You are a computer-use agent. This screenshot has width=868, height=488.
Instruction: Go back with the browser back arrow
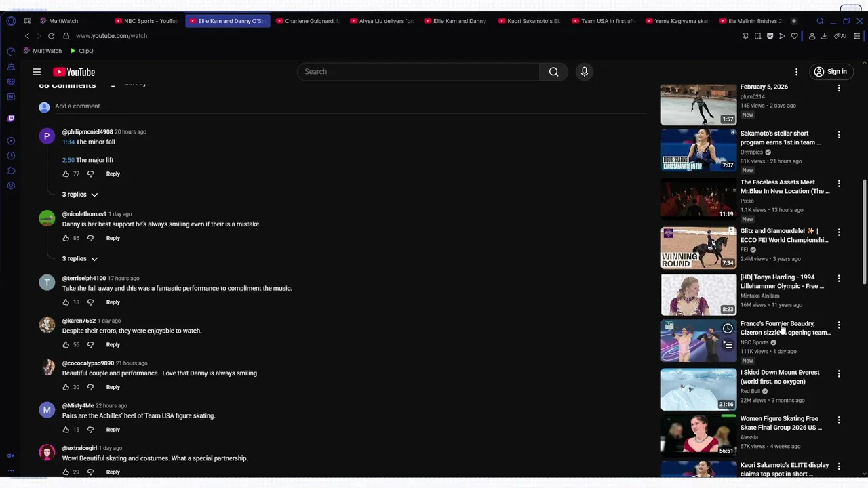[x=27, y=36]
